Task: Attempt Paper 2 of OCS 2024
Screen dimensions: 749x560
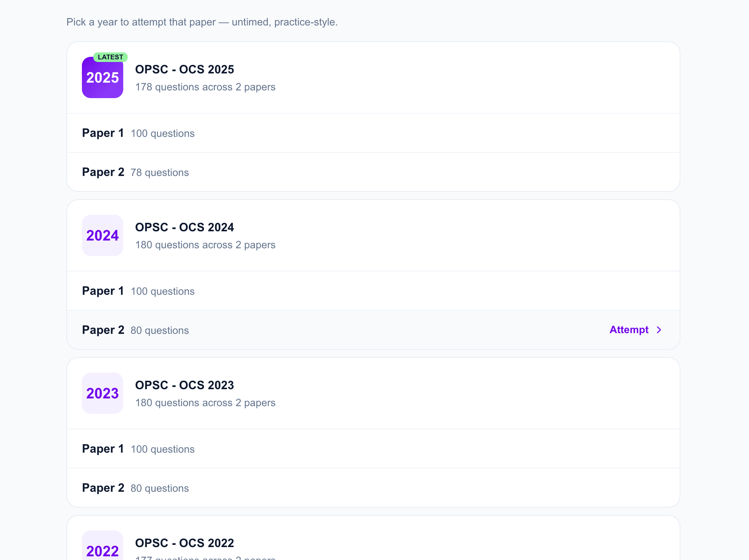Action: point(373,330)
